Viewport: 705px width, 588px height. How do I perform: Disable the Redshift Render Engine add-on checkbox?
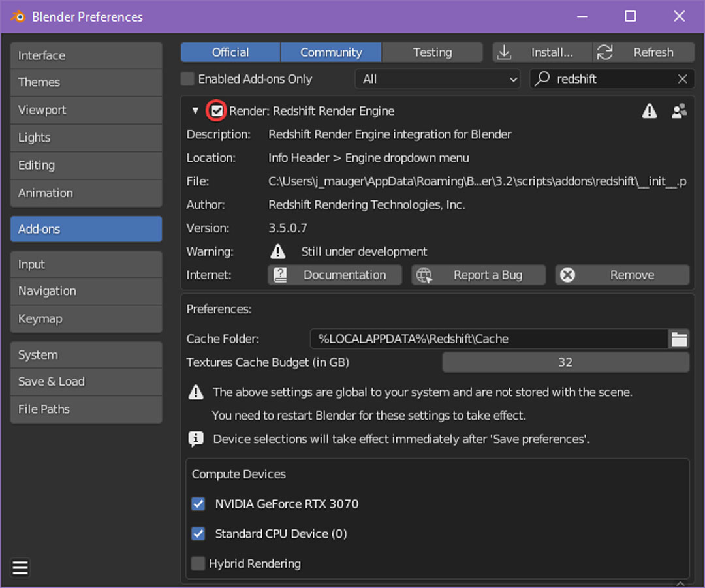point(217,111)
